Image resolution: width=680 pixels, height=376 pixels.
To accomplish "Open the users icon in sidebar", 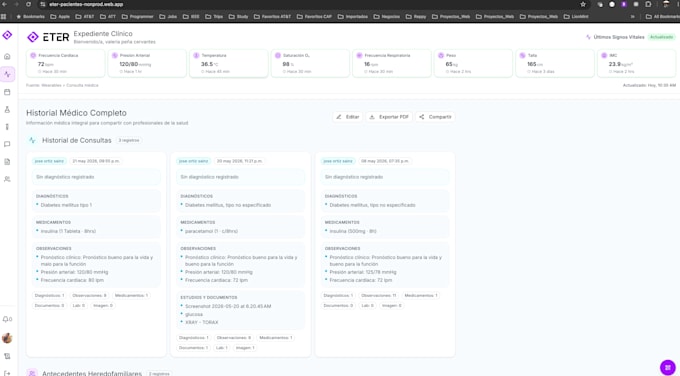I will (7, 179).
